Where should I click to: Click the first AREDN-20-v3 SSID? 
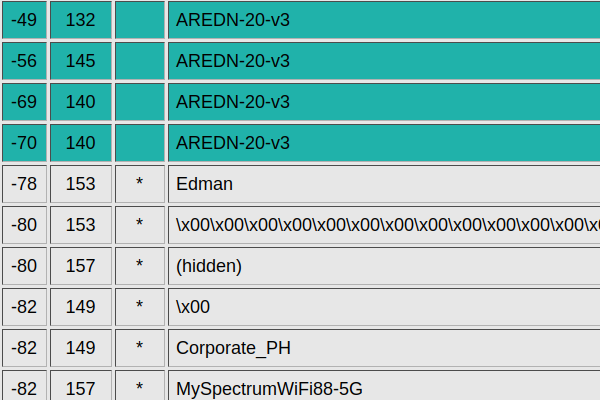(233, 20)
